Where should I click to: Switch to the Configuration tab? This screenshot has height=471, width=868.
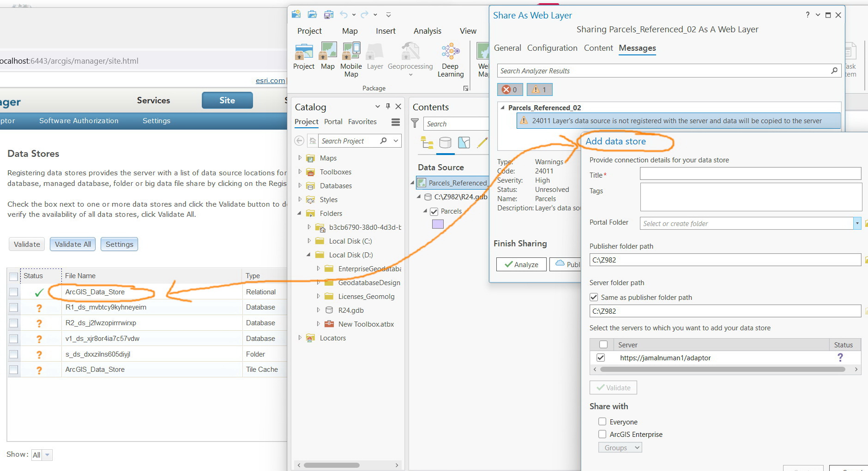tap(552, 48)
